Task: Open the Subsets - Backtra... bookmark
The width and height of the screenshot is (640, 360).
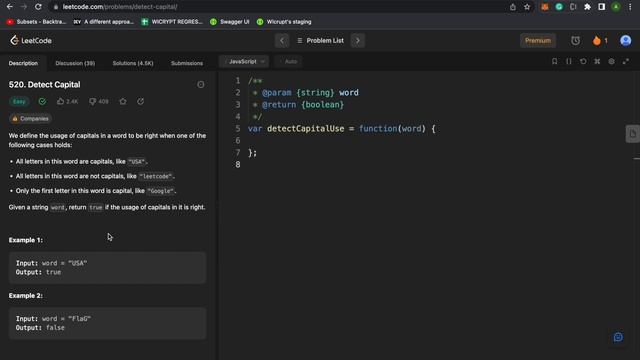Action: click(x=36, y=22)
